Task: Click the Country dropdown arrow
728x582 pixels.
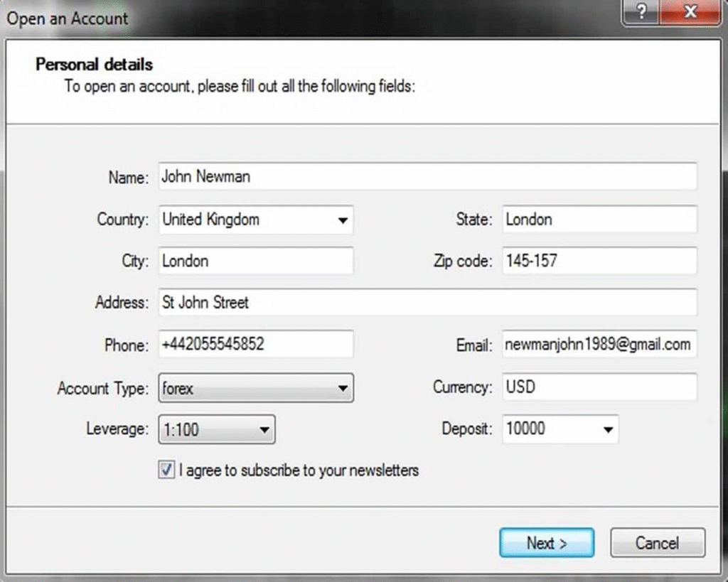Action: (x=343, y=220)
